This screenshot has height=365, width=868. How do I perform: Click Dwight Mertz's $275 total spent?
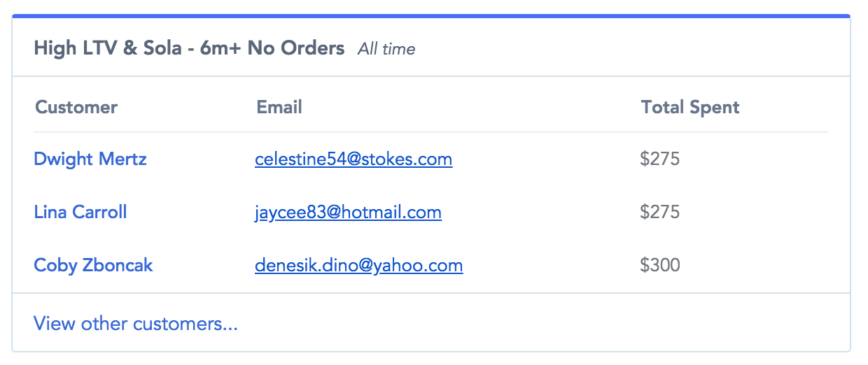(x=659, y=159)
